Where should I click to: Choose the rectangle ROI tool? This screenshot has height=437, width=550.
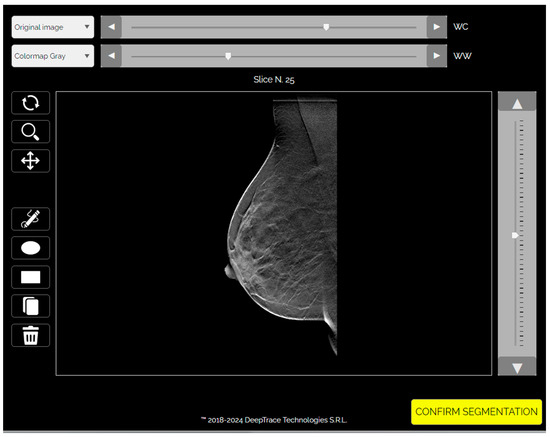click(x=31, y=277)
